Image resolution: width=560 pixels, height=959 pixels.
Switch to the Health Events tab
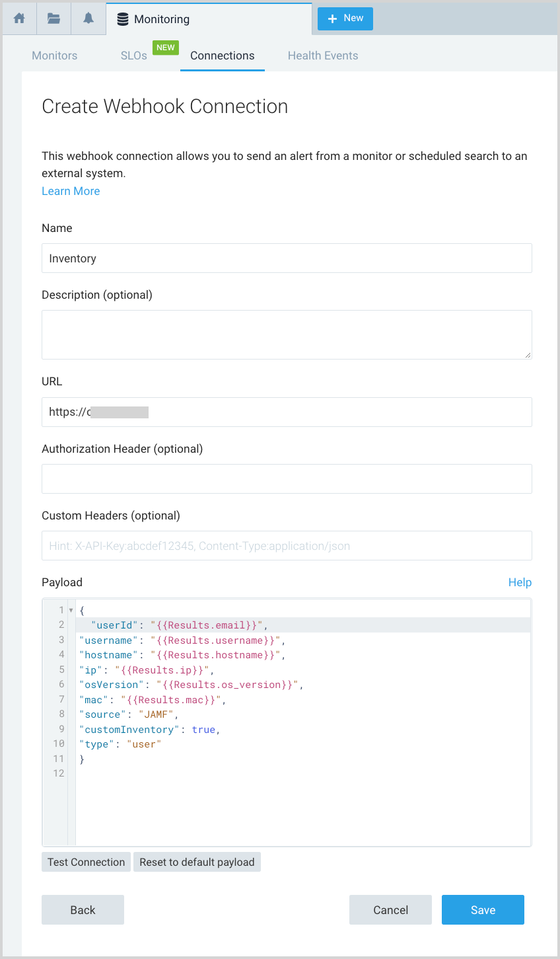tap(323, 56)
